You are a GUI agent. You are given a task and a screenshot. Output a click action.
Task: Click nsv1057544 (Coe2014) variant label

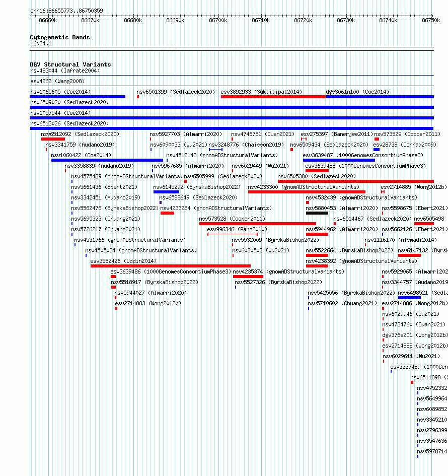[x=60, y=113]
